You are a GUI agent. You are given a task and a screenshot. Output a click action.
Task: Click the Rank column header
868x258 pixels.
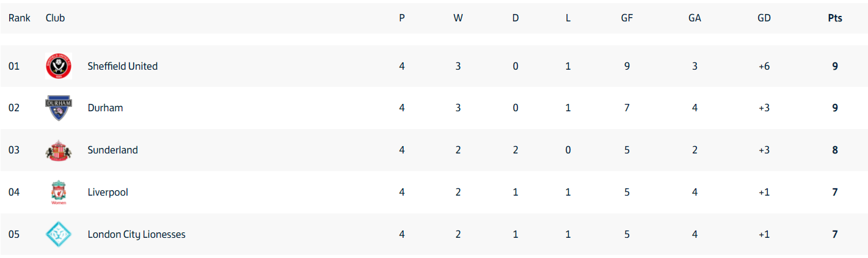(20, 18)
